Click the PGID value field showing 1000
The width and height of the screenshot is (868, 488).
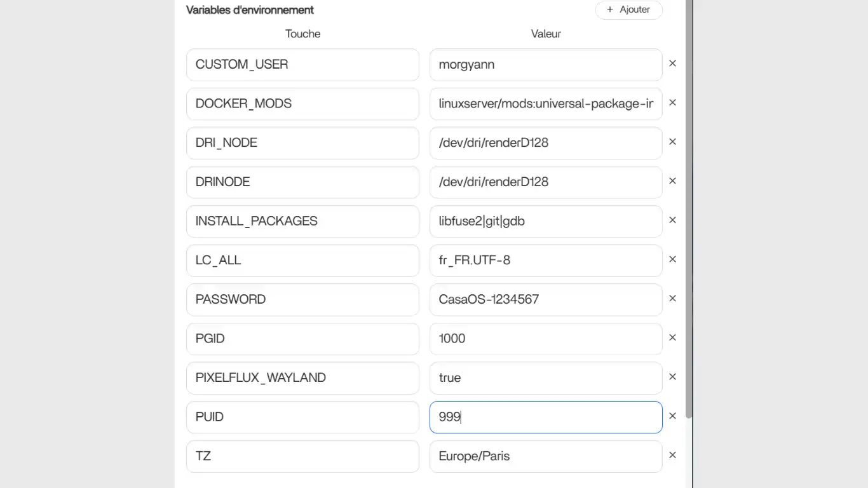click(x=545, y=339)
